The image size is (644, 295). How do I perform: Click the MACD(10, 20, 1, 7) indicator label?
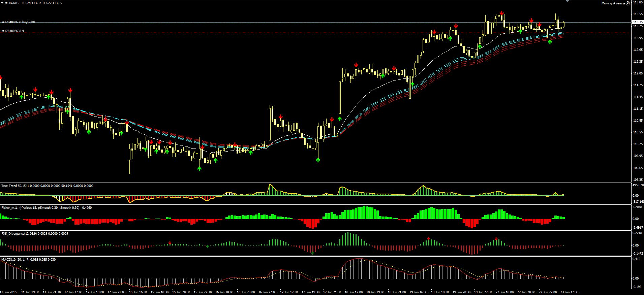[x=16, y=260]
